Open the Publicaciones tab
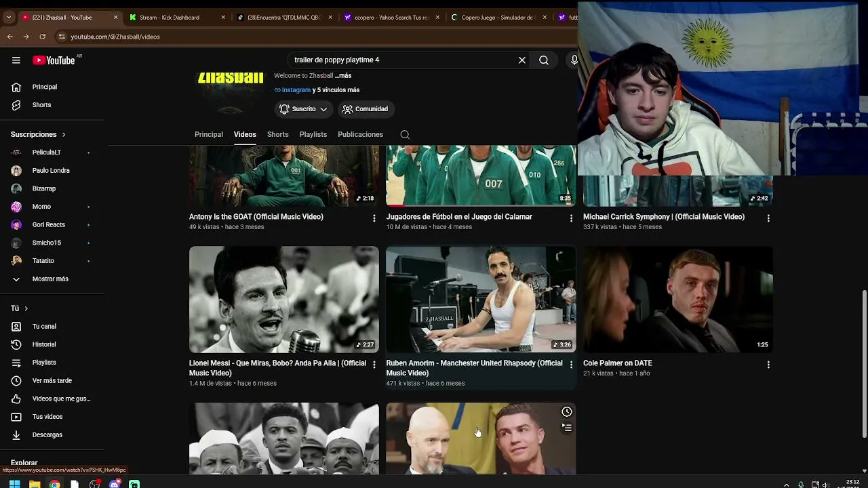Image resolution: width=868 pixels, height=488 pixels. click(x=361, y=134)
